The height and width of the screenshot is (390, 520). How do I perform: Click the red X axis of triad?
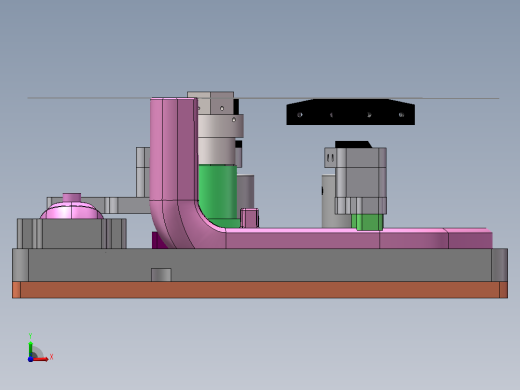41,359
